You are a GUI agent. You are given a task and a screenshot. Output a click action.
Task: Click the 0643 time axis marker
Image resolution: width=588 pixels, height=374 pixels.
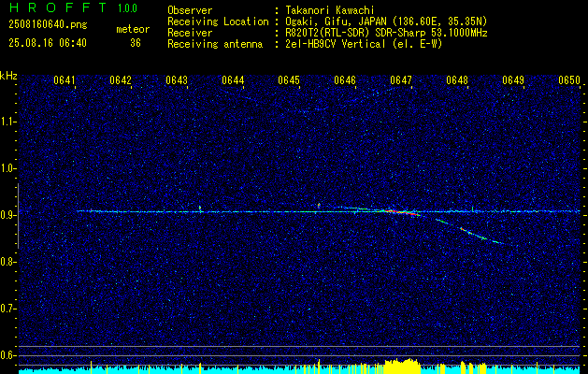pyautogui.click(x=177, y=80)
